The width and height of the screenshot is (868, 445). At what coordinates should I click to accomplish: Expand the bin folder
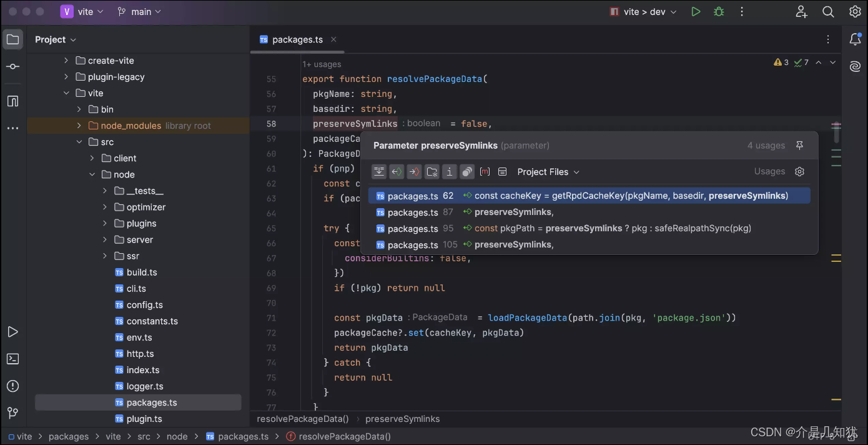pyautogui.click(x=79, y=109)
